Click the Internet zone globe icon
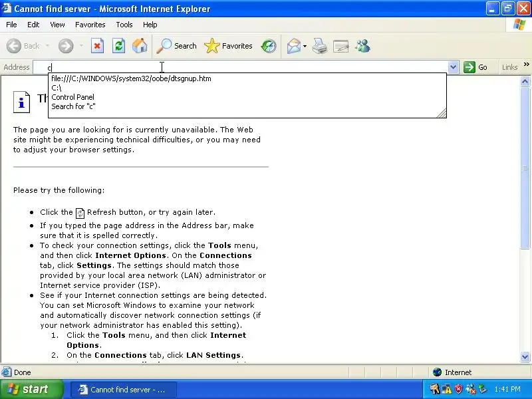 [437, 372]
